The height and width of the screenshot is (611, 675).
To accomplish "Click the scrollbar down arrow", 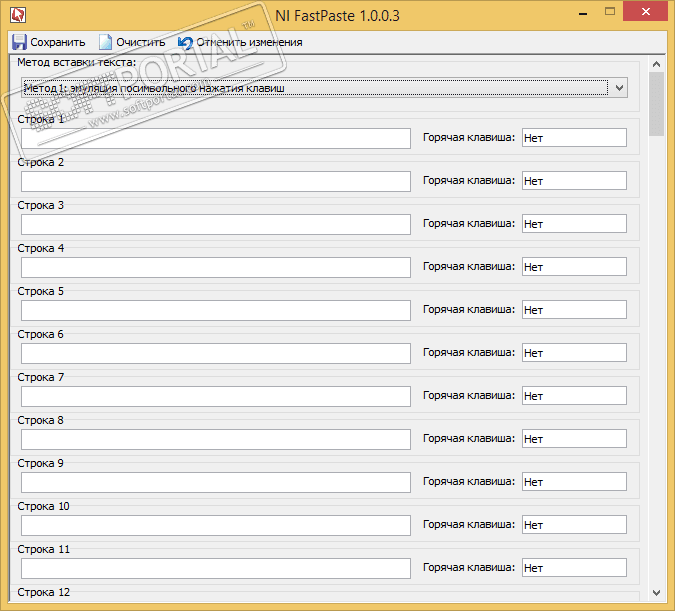I will pos(656,593).
